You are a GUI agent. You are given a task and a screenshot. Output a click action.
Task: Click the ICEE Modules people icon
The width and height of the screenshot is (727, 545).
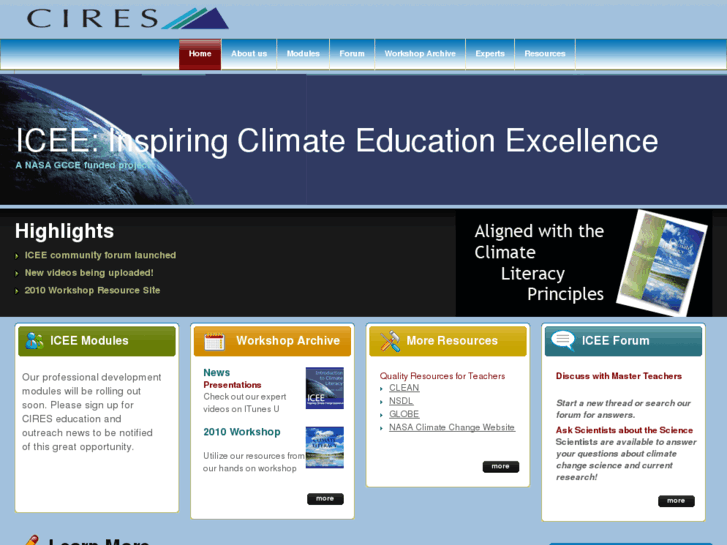pos(34,341)
